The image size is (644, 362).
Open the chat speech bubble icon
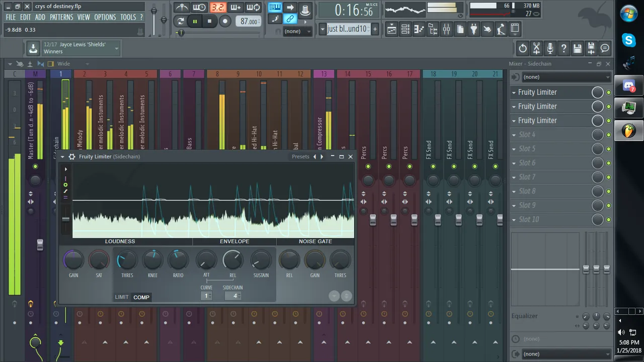605,49
